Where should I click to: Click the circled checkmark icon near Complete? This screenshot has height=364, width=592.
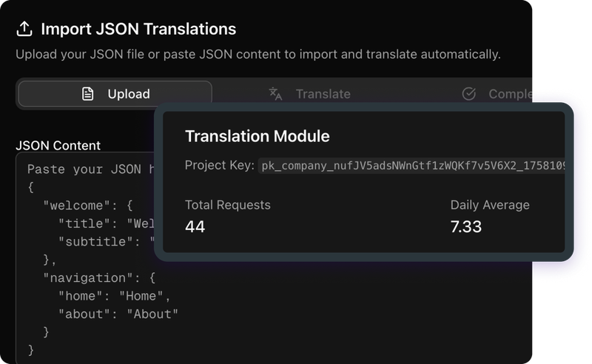468,94
